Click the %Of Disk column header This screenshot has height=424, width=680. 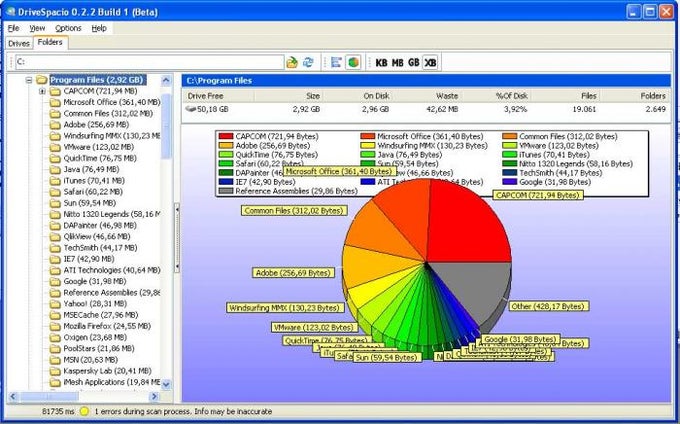pyautogui.click(x=495, y=96)
